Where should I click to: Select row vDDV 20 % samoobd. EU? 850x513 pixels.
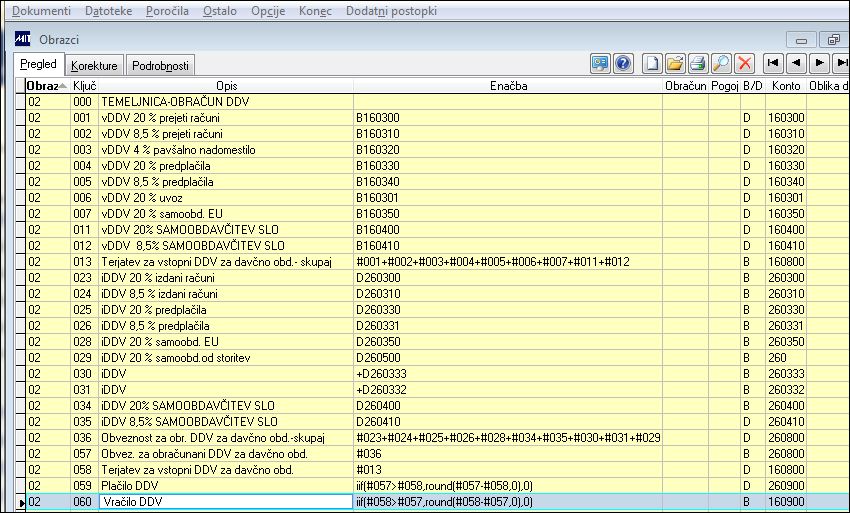[437, 214]
